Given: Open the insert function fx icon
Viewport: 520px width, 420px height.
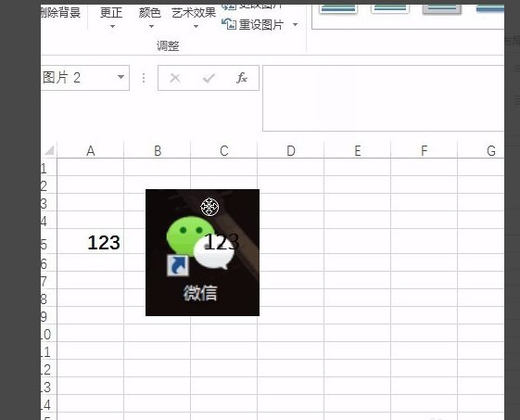Looking at the screenshot, I should click(x=242, y=78).
